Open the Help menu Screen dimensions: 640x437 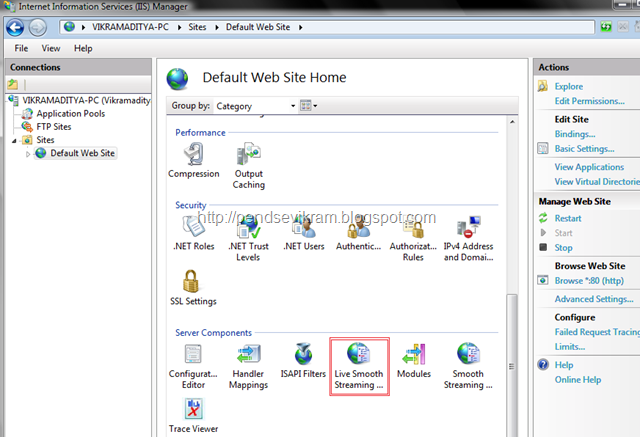83,48
